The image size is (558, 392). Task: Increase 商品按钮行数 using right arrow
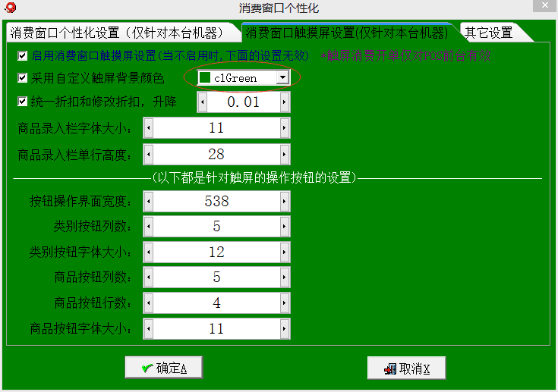(x=285, y=303)
